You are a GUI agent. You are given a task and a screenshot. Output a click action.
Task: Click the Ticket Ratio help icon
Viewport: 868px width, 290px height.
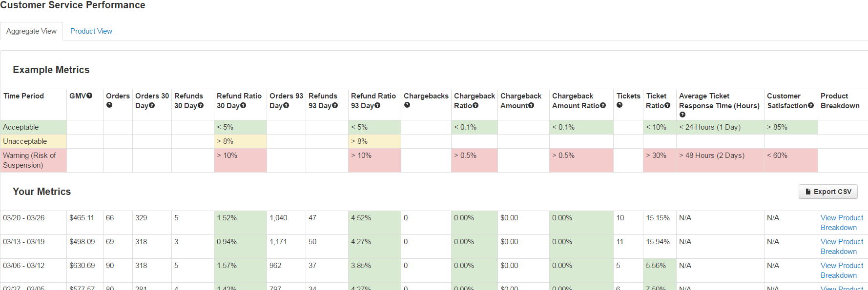click(x=667, y=106)
